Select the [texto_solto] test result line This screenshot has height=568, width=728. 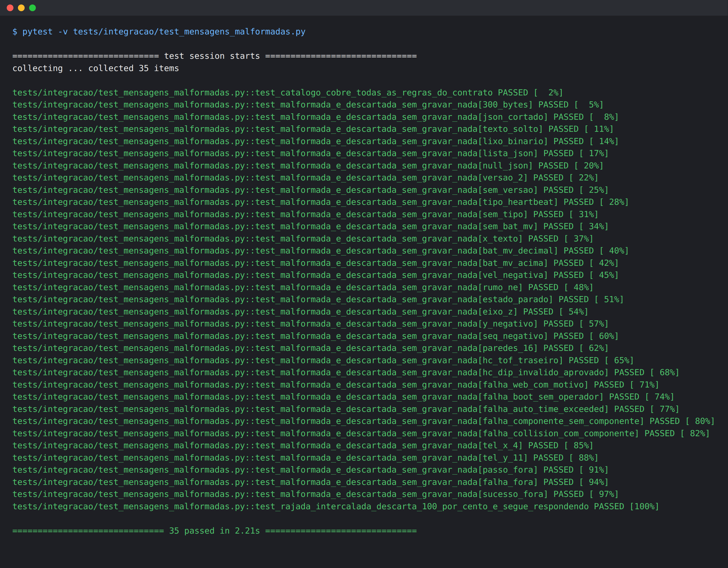[x=313, y=129]
